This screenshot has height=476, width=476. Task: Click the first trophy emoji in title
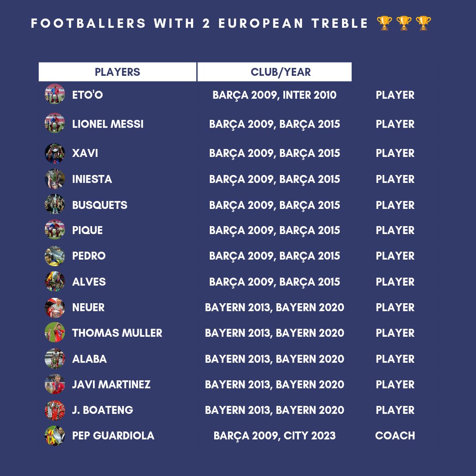[384, 23]
